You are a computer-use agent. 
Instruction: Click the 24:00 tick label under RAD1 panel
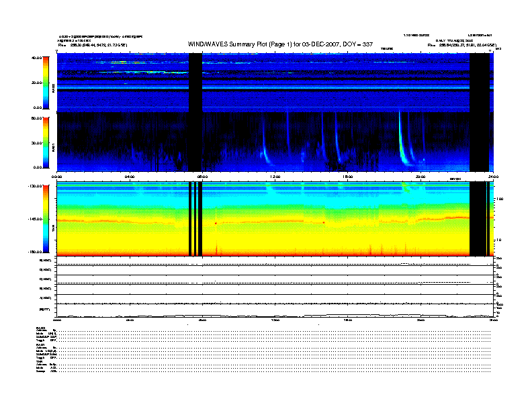[493, 177]
